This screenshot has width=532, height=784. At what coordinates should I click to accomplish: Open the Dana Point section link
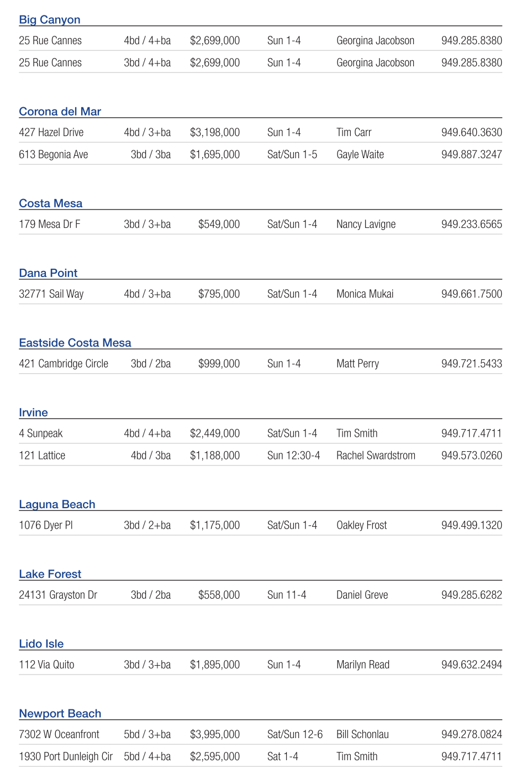point(48,273)
